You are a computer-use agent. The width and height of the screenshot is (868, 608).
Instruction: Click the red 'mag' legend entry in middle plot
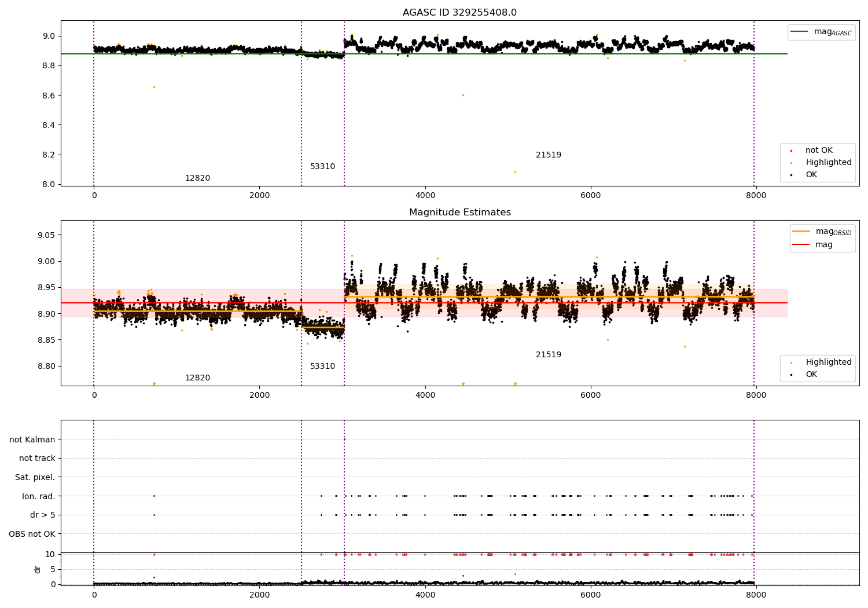click(813, 245)
